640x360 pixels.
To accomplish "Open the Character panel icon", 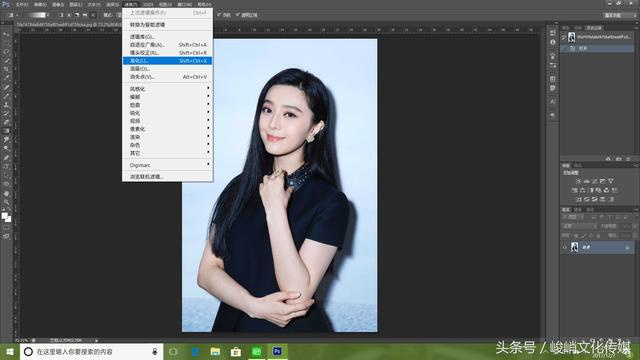I will tap(553, 101).
